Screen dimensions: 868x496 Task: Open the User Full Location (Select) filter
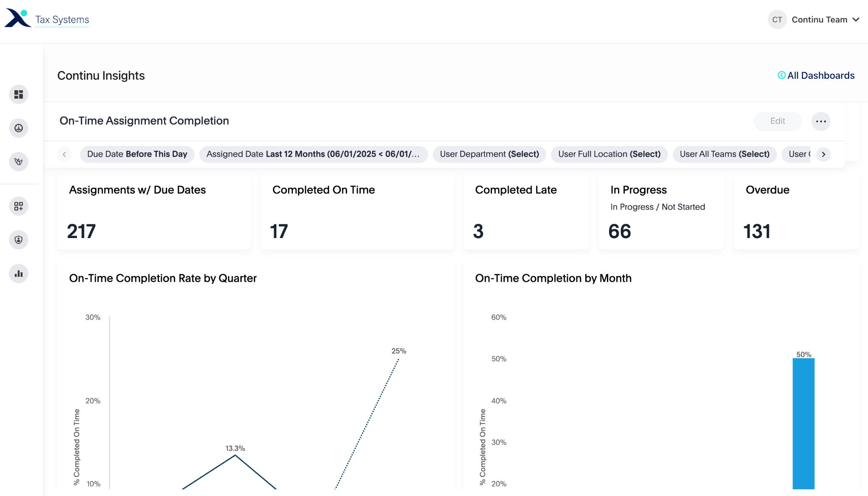click(x=609, y=154)
